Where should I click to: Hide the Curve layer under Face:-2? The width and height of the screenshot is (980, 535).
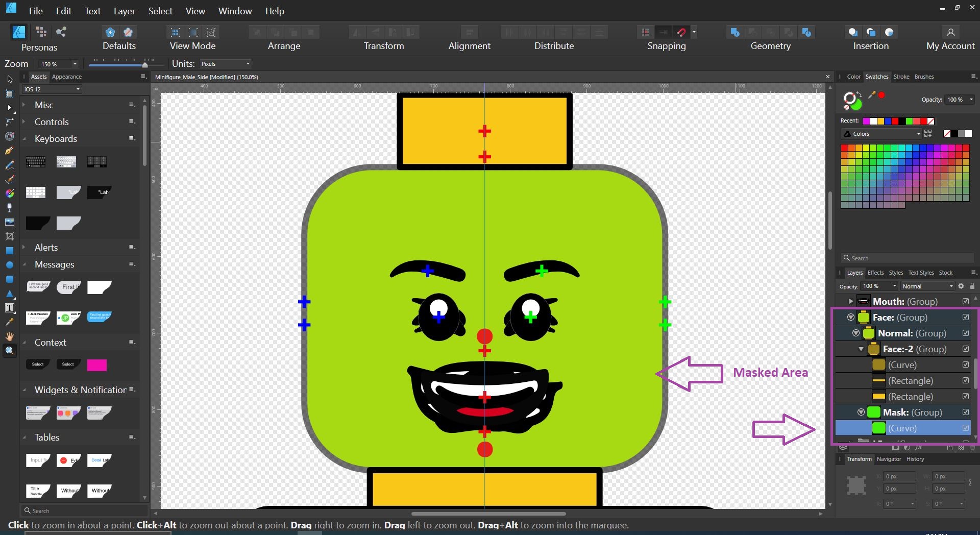966,364
